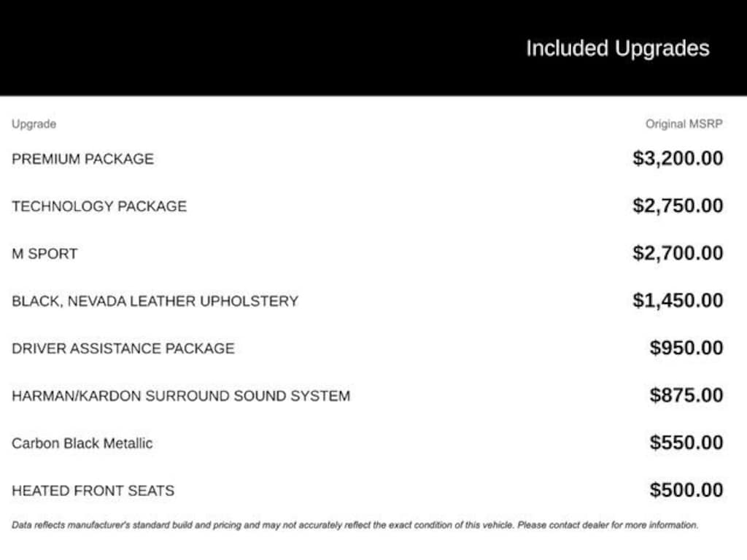Select the HEATED FRONT SEATS label
747x560 pixels.
coord(93,491)
